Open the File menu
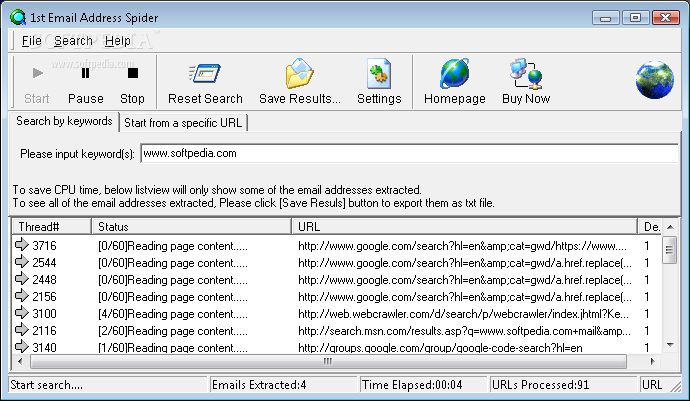690x401 pixels. [31, 41]
